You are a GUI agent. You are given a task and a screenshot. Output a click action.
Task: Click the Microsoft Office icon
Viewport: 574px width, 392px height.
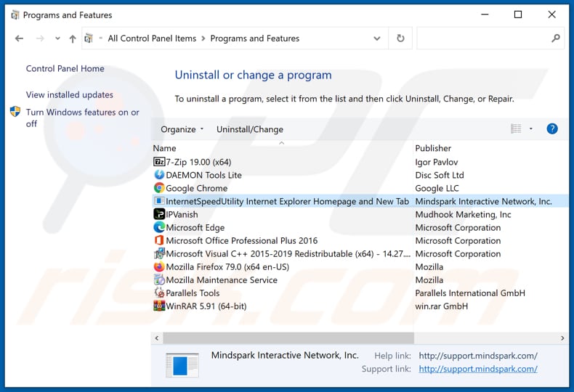159,240
